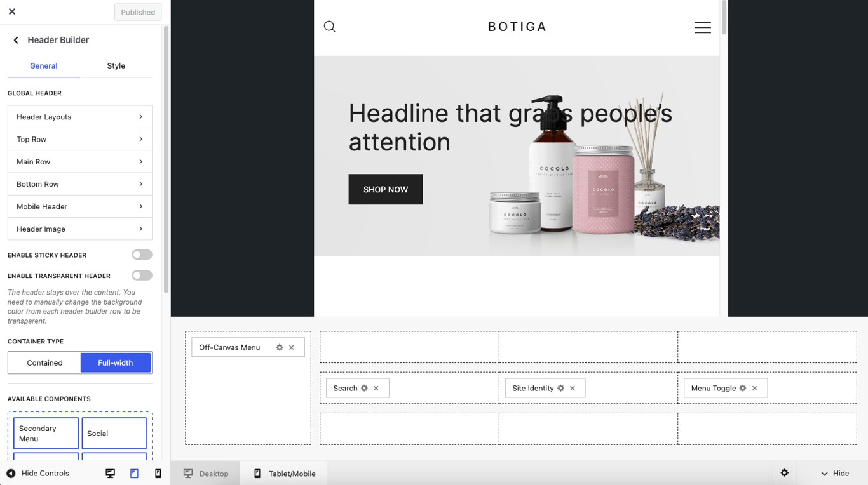Enable the sticky header toggle
Viewport: 868px width, 485px height.
click(x=142, y=255)
